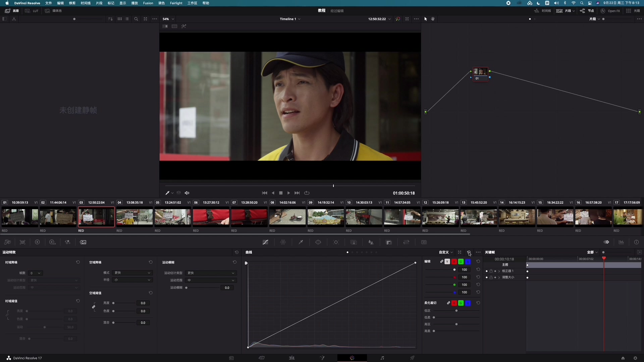Open the Sizing palette icon

point(406,242)
